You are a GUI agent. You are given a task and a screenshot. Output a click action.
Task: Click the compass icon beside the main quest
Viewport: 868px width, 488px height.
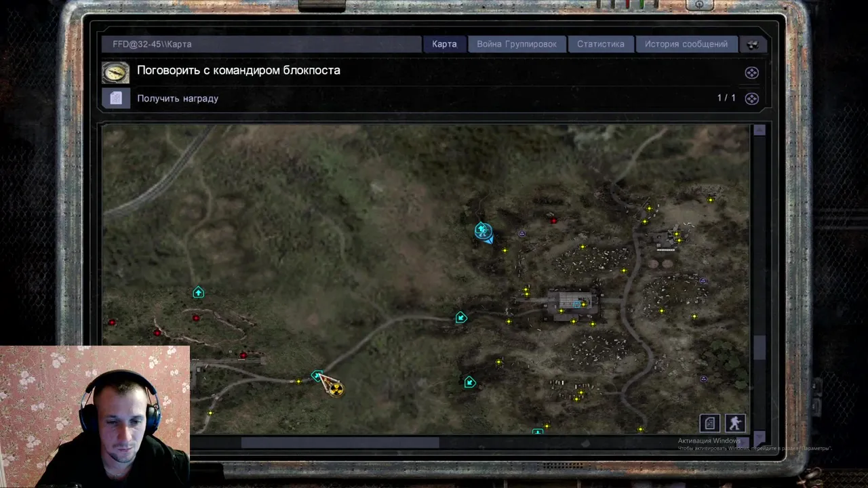pos(115,72)
